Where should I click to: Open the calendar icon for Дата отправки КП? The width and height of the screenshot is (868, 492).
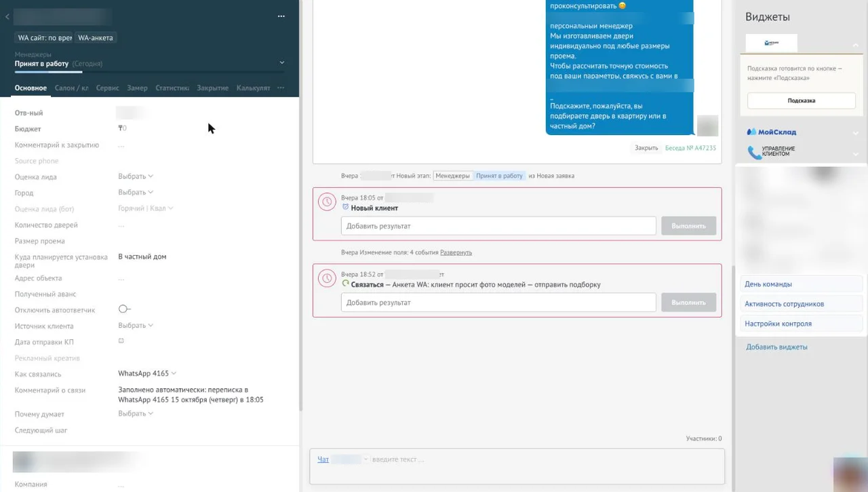pos(121,341)
